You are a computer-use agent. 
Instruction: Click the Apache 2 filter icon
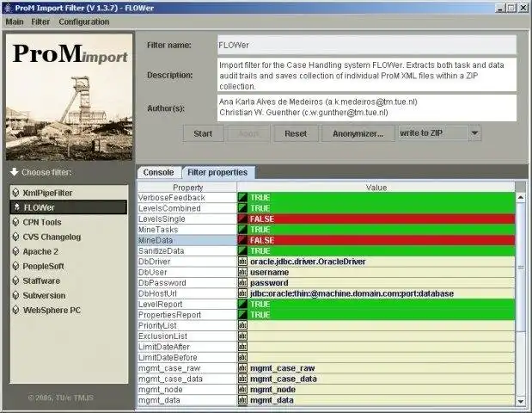[x=15, y=251]
